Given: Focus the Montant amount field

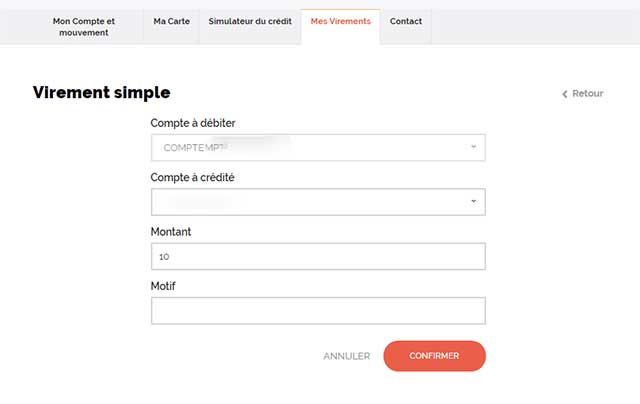Looking at the screenshot, I should (x=318, y=256).
